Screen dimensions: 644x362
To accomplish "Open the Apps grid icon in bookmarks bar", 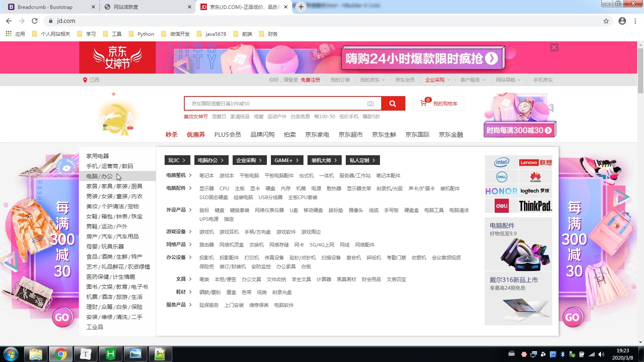I will tap(8, 34).
